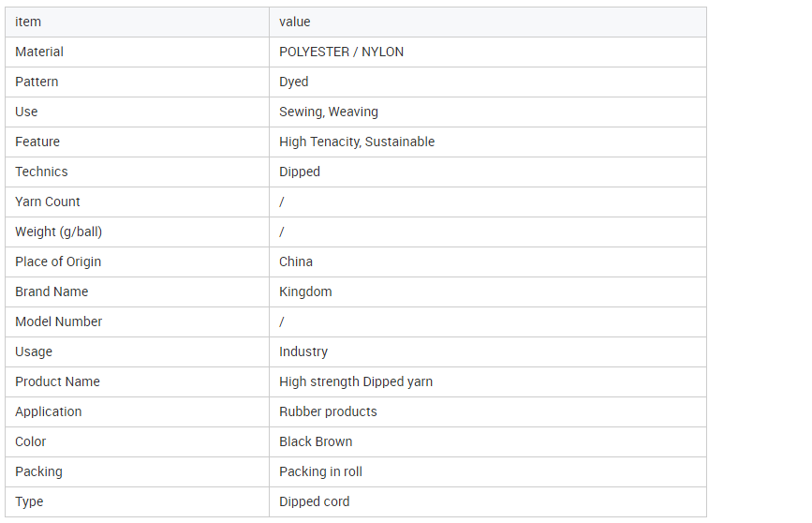
Task: Select the 'Packing in roll' cell
Action: 319,471
